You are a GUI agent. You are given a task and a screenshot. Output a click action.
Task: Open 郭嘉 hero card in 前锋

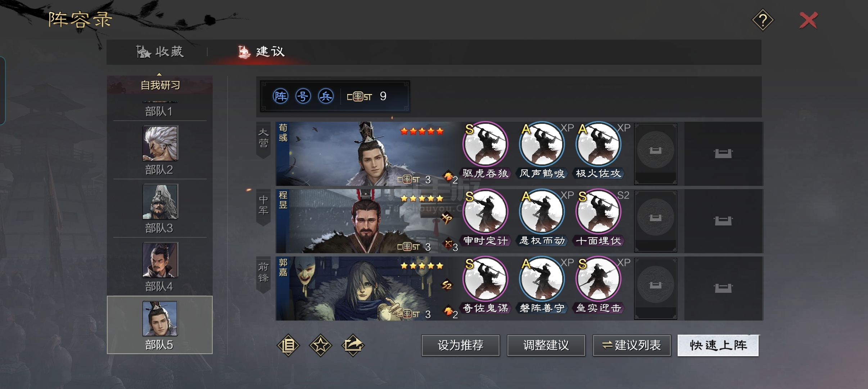click(367, 289)
